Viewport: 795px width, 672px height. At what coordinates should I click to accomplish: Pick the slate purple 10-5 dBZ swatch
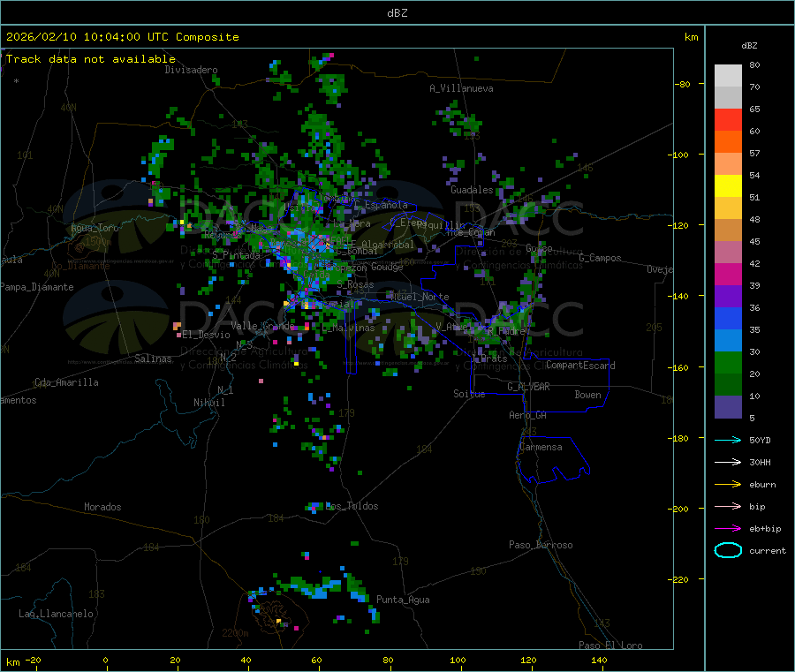click(728, 407)
